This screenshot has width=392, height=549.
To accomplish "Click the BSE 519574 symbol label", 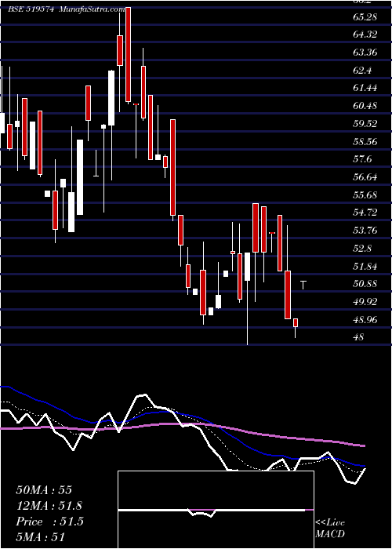I will tap(31, 9).
